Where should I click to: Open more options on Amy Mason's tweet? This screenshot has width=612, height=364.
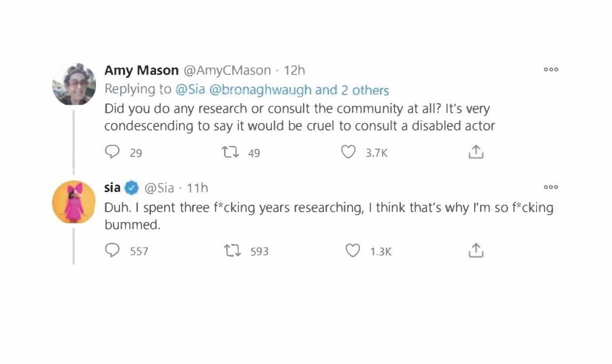551,70
